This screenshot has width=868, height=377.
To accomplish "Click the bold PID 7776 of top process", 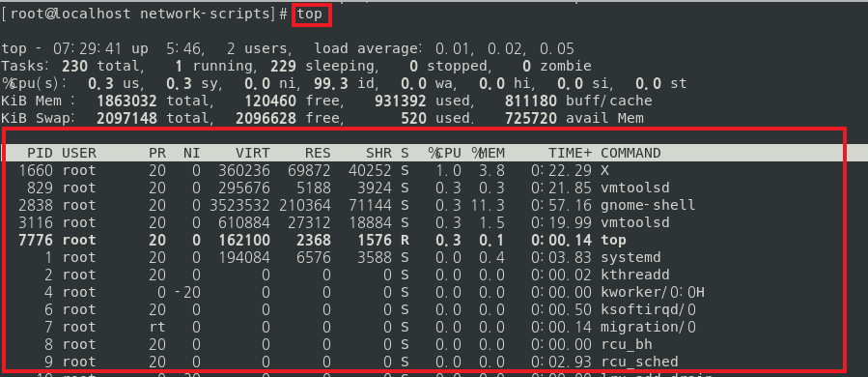I will [x=36, y=240].
